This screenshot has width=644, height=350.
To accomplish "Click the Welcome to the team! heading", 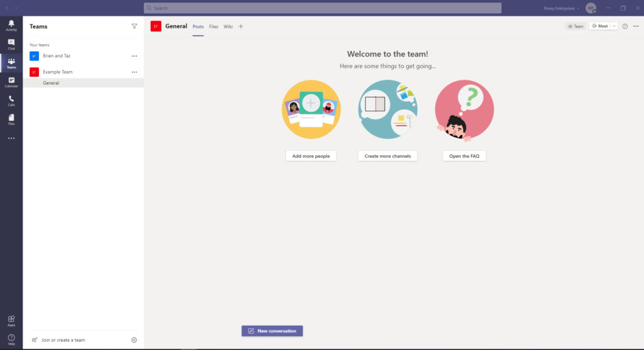I will 387,54.
